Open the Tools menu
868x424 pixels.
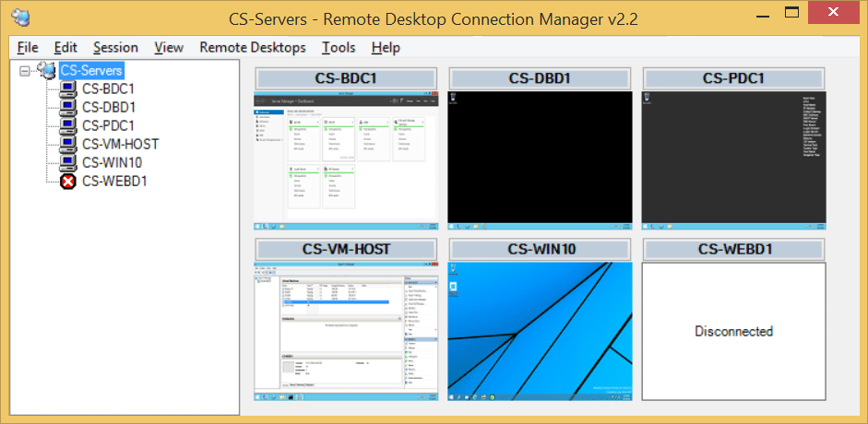click(339, 48)
